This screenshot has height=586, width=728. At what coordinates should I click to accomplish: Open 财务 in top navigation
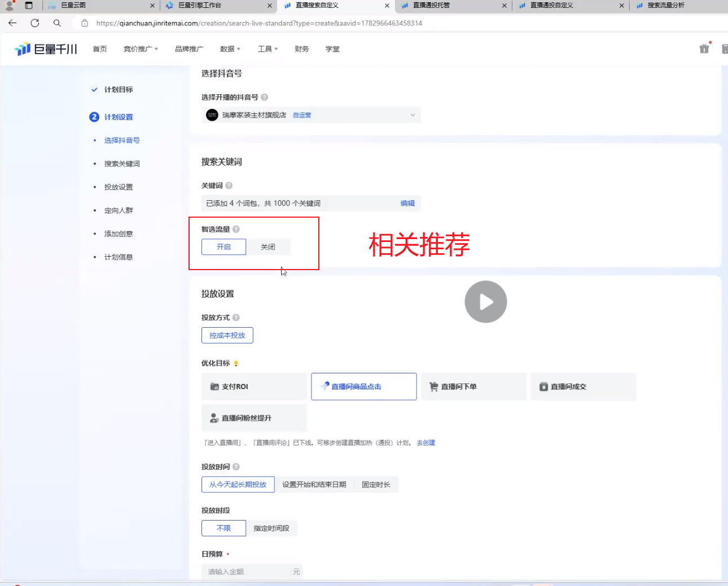click(302, 49)
